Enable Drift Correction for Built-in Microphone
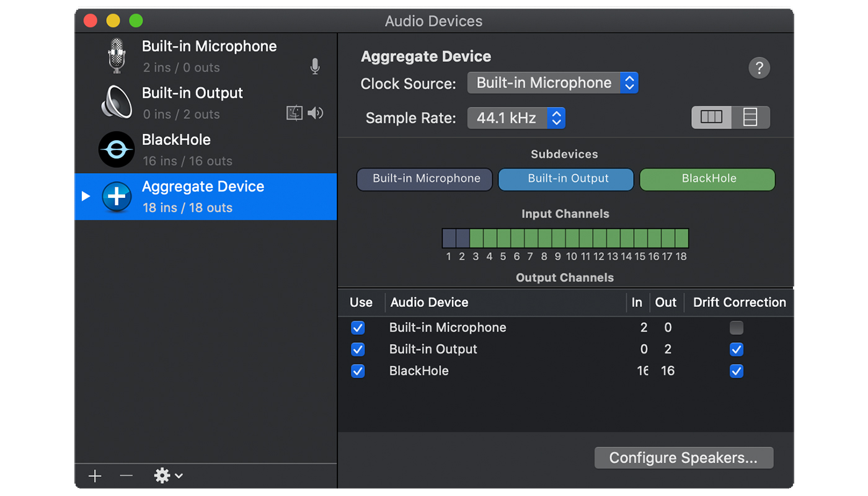 pyautogui.click(x=737, y=327)
